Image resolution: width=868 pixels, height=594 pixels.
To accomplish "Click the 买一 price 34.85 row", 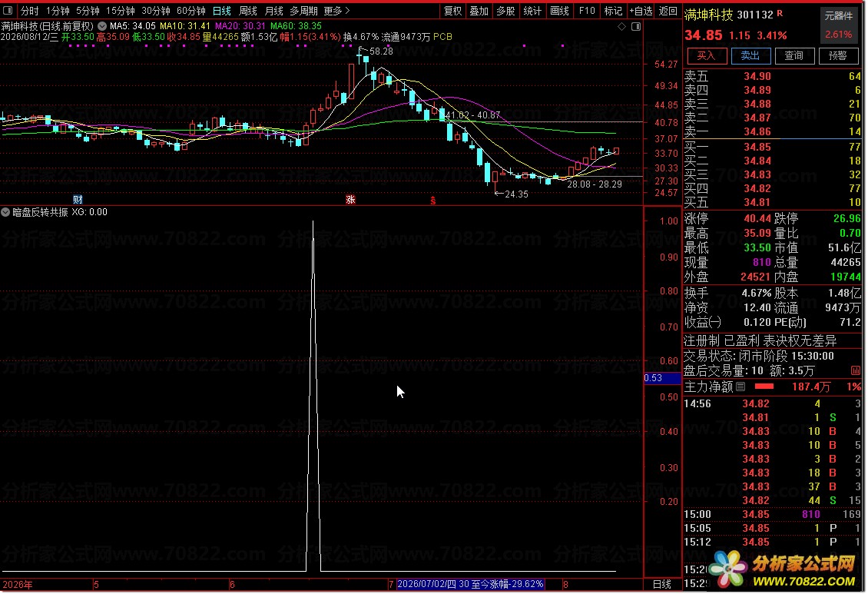I will pyautogui.click(x=773, y=148).
